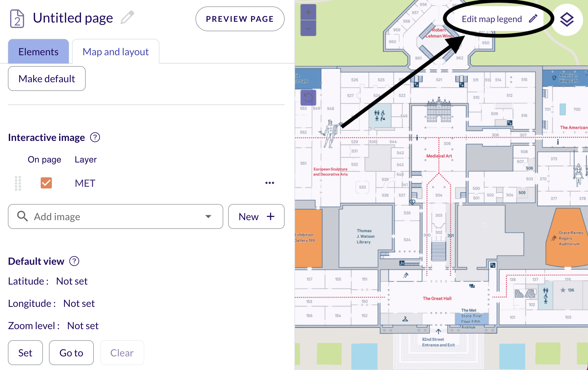Screen dimensions: 588x370
Task: Edit the page title with the pencil icon
Action: pos(127,17)
